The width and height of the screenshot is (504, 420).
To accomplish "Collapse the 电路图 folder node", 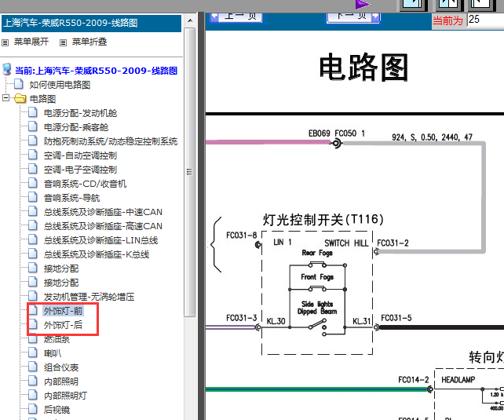I will pyautogui.click(x=5, y=97).
